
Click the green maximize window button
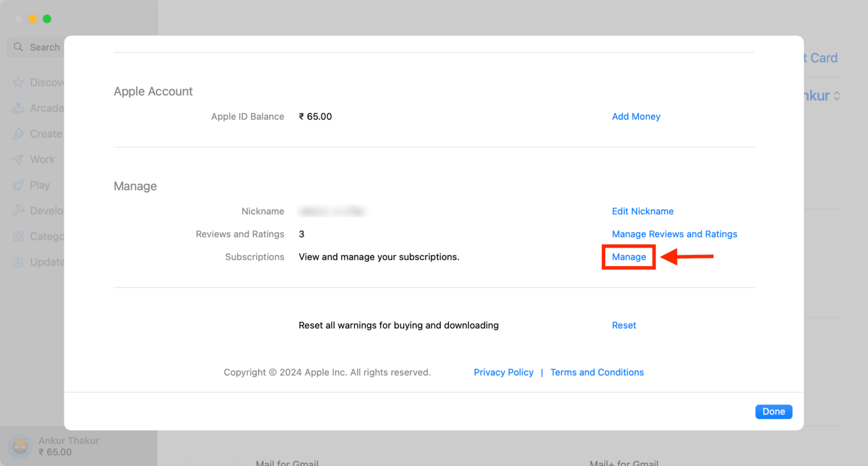click(47, 19)
